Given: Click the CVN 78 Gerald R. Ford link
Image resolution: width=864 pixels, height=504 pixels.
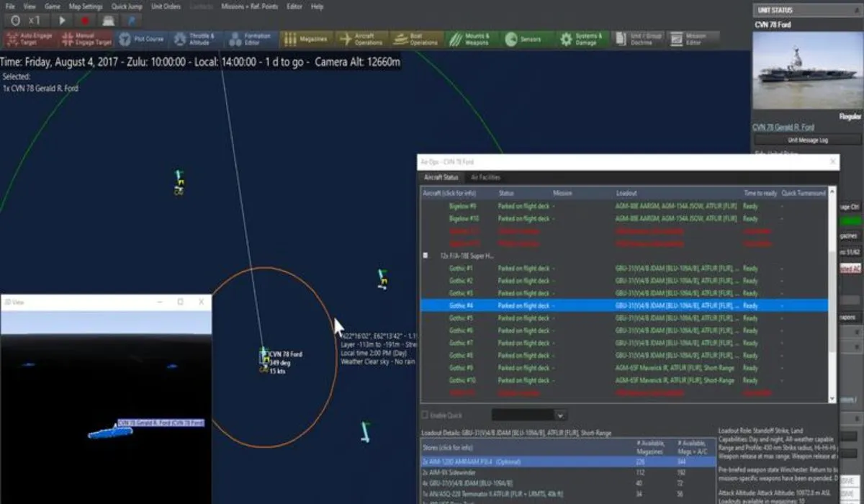Looking at the screenshot, I should pos(783,127).
